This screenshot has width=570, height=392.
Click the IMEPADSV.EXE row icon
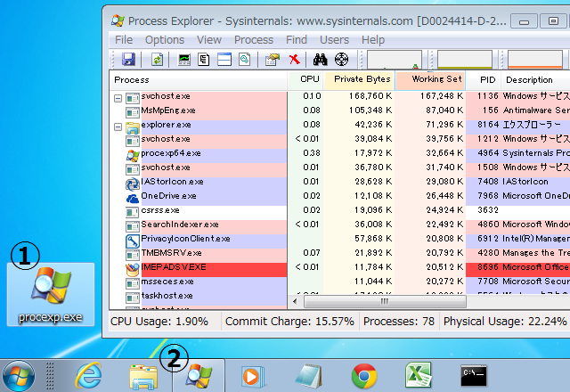[x=133, y=269]
